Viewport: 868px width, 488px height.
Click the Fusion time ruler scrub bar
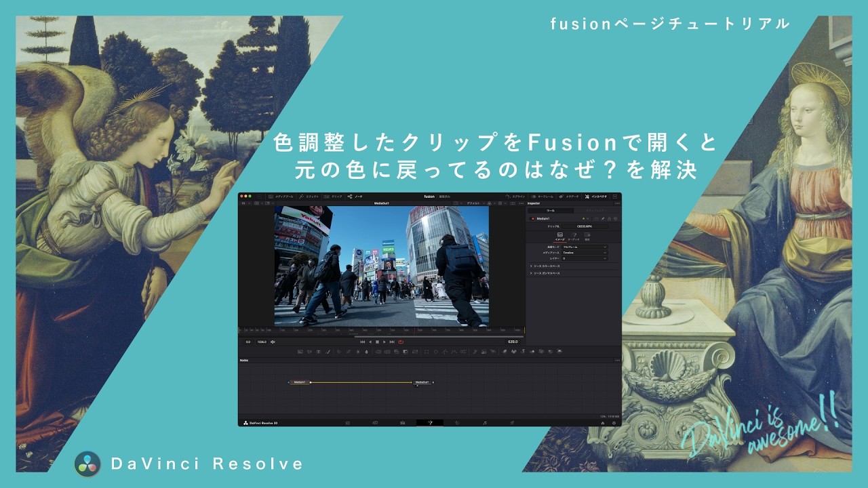[x=381, y=331]
